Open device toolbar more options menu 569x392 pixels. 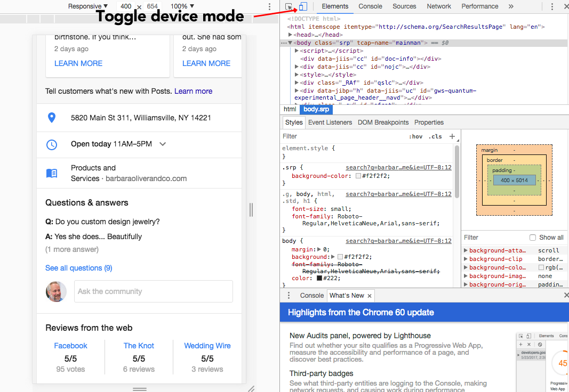[269, 6]
